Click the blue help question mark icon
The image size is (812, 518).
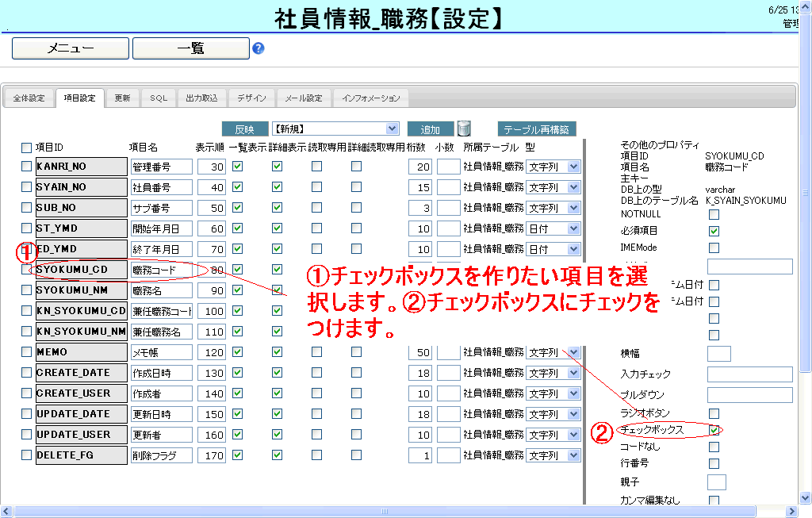(258, 48)
